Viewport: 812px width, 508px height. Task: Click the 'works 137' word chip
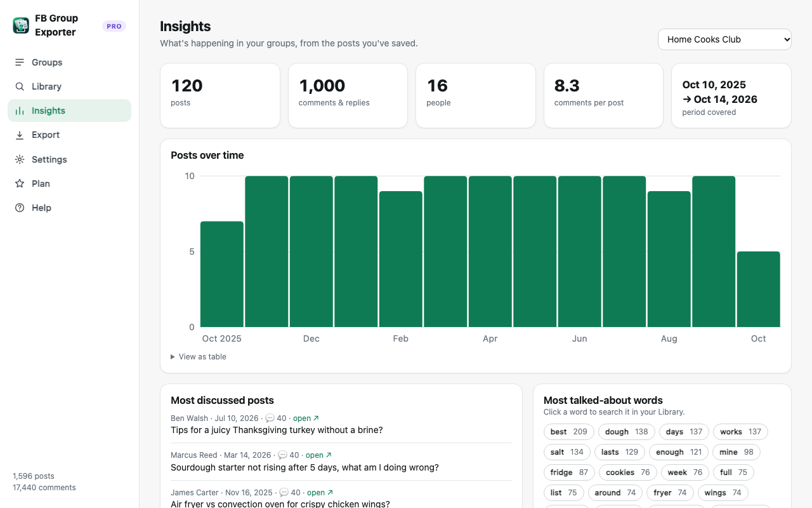coord(740,432)
